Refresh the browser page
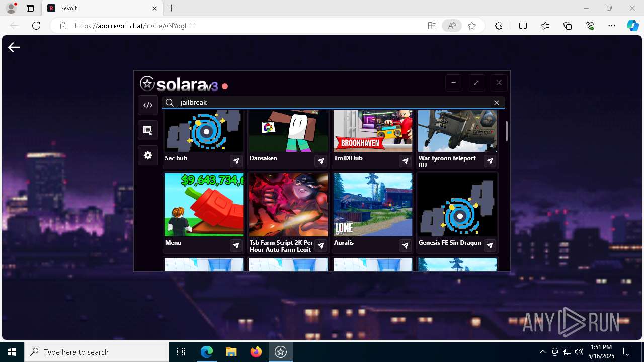644x362 pixels. (x=36, y=26)
